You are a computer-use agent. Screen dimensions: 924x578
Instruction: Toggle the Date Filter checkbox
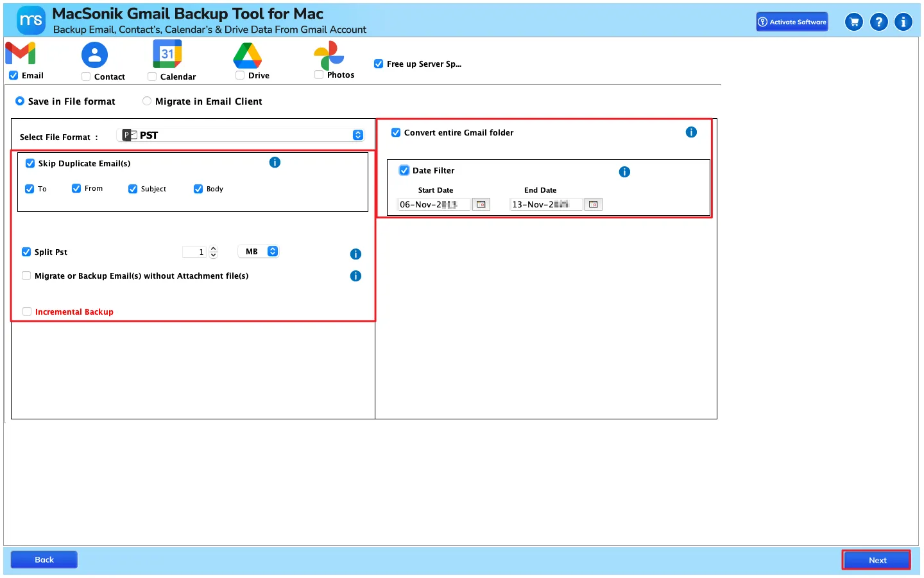(404, 170)
